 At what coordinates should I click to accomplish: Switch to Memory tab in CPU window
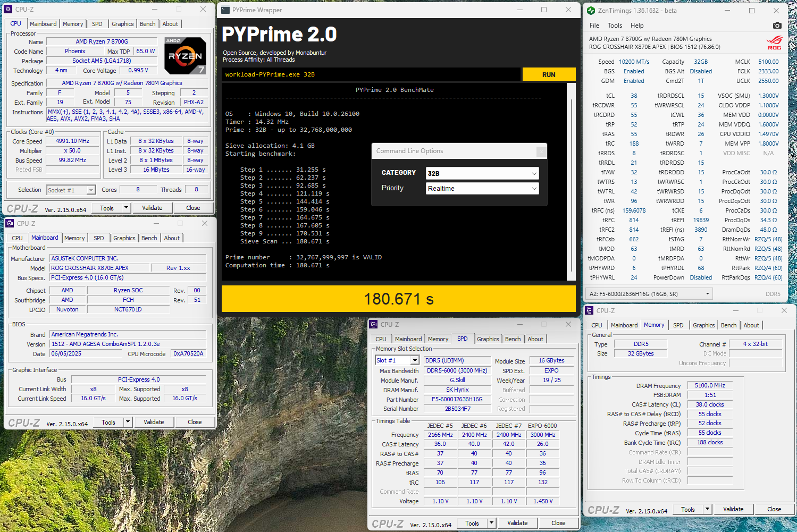[73, 24]
